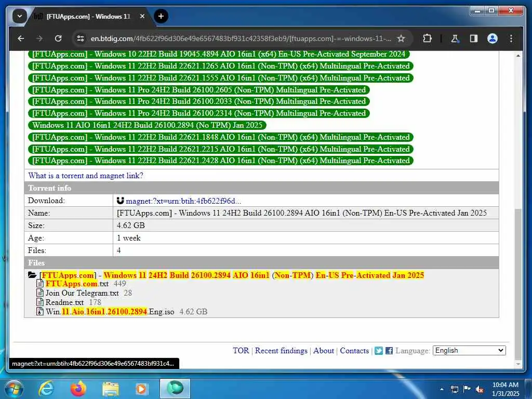Open Windows 11 22H2 Build 22621.1848 link
This screenshot has width=532, height=399.
221,137
